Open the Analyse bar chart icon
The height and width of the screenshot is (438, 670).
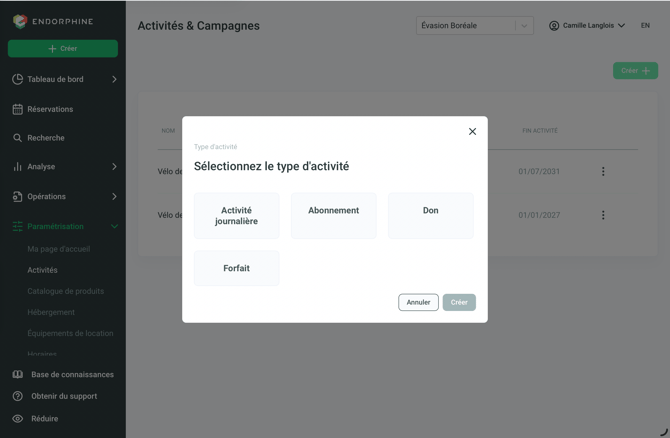(x=18, y=166)
